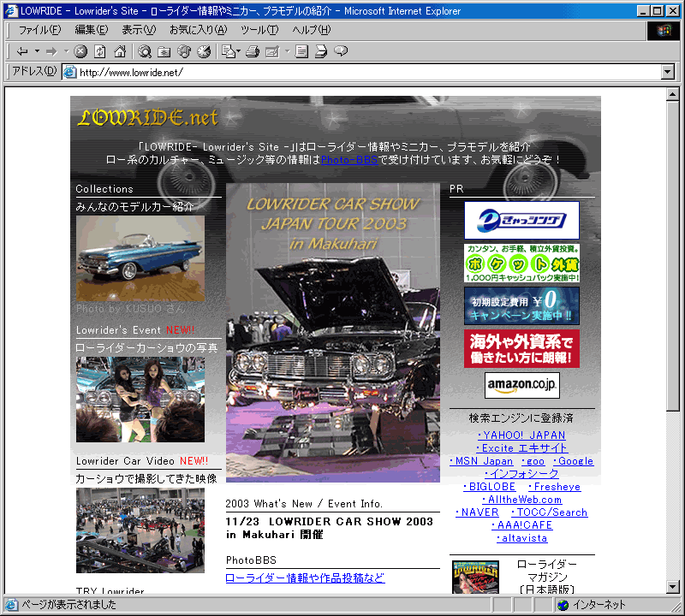
Task: Click the Forward arrow toolbar button
Action: pos(51,51)
